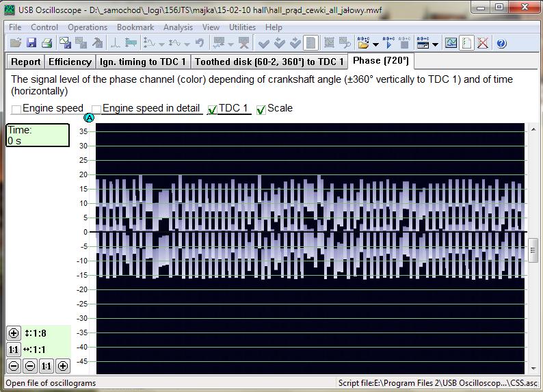Click the magnifier over graph toolbar icon
The image size is (543, 392).
coord(345,43)
